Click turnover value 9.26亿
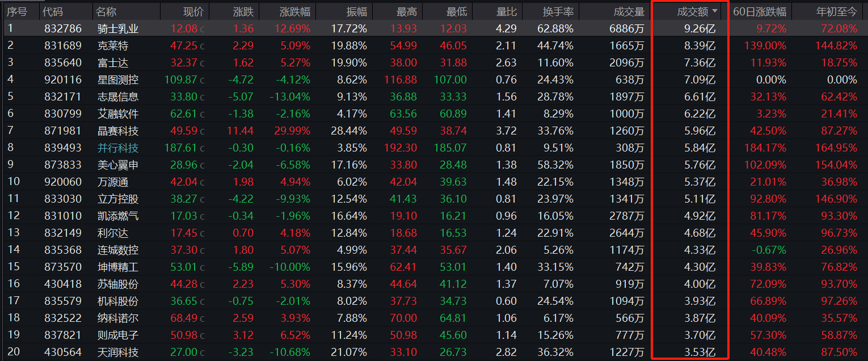Viewport: 868px width, 361px height. pyautogui.click(x=700, y=28)
